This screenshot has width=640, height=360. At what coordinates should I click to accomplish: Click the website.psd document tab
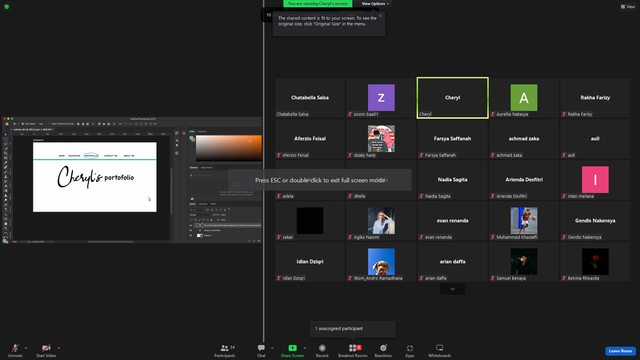pos(33,129)
